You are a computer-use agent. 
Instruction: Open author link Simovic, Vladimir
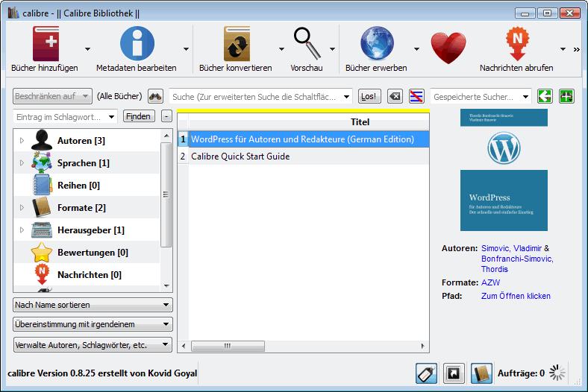511,248
